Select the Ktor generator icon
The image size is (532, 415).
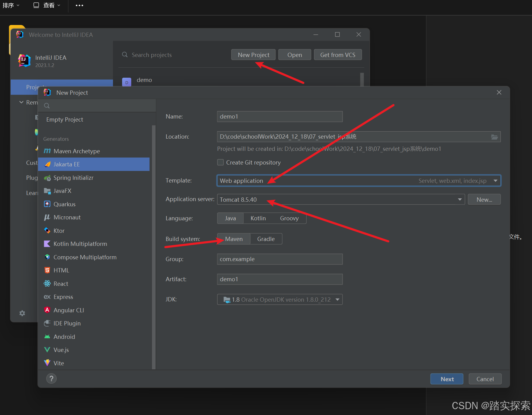47,231
